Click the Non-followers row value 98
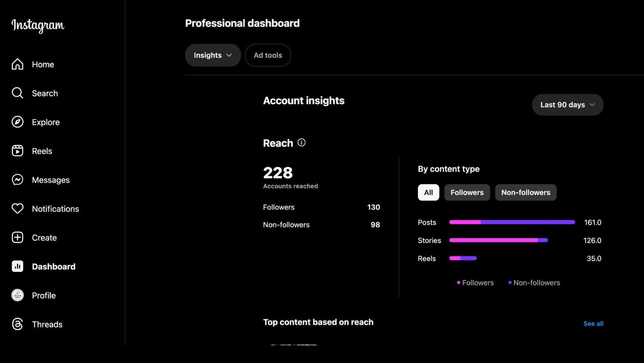 [x=375, y=225]
